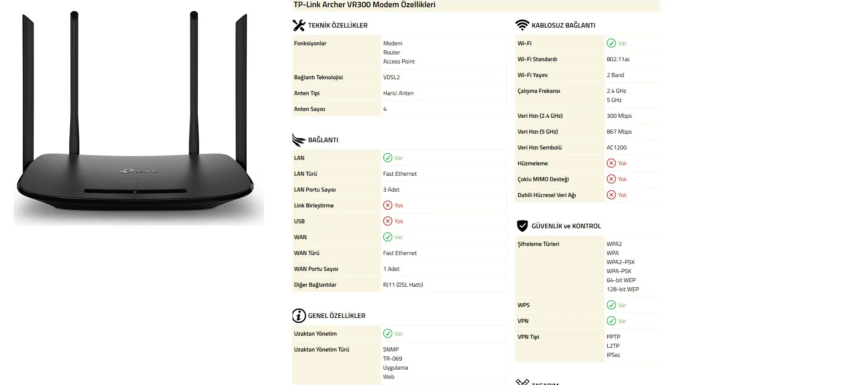Click the LAN Portu Sayısı label
Image resolution: width=868 pixels, height=385 pixels.
315,190
